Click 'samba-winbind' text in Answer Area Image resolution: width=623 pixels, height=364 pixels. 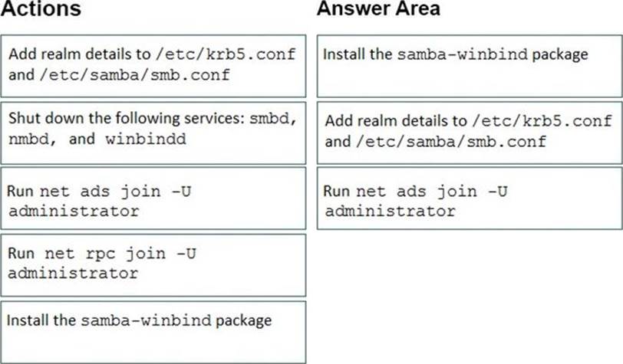point(445,55)
